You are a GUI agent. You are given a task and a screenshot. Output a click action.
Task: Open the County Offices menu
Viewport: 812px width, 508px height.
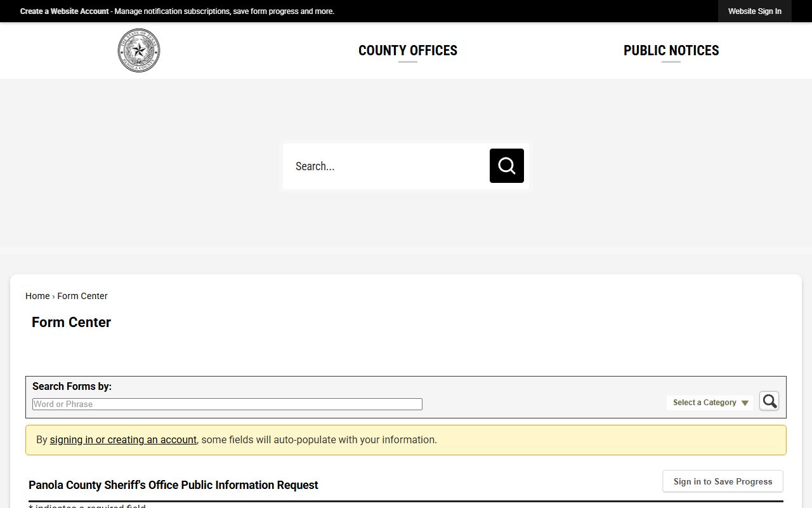point(408,51)
